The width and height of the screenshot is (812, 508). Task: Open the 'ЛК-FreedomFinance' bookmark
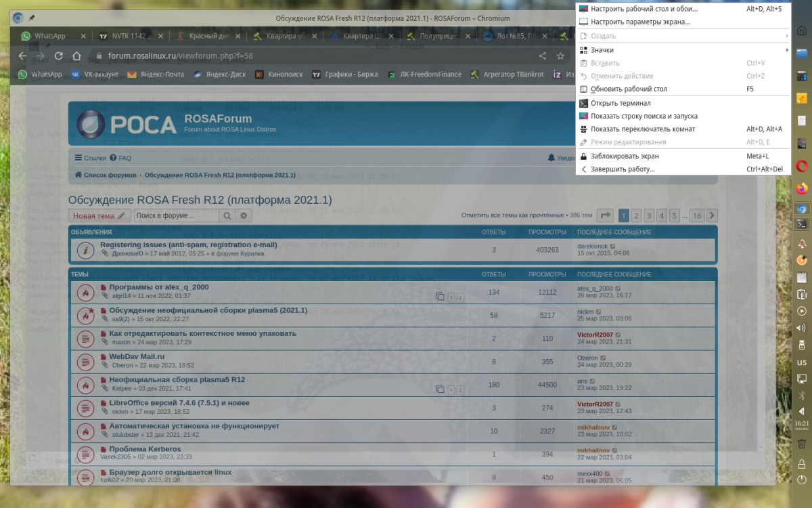(424, 75)
